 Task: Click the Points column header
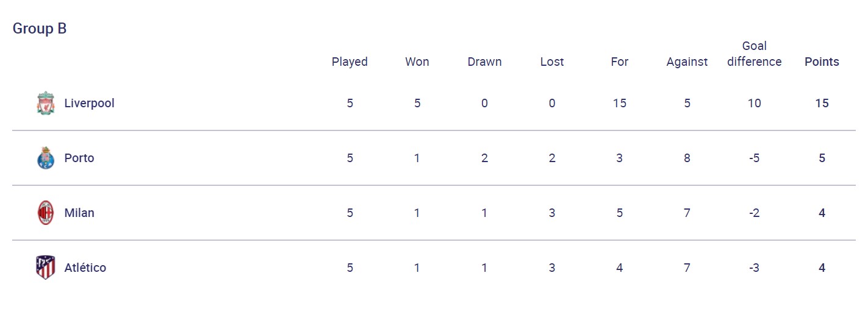tap(822, 62)
